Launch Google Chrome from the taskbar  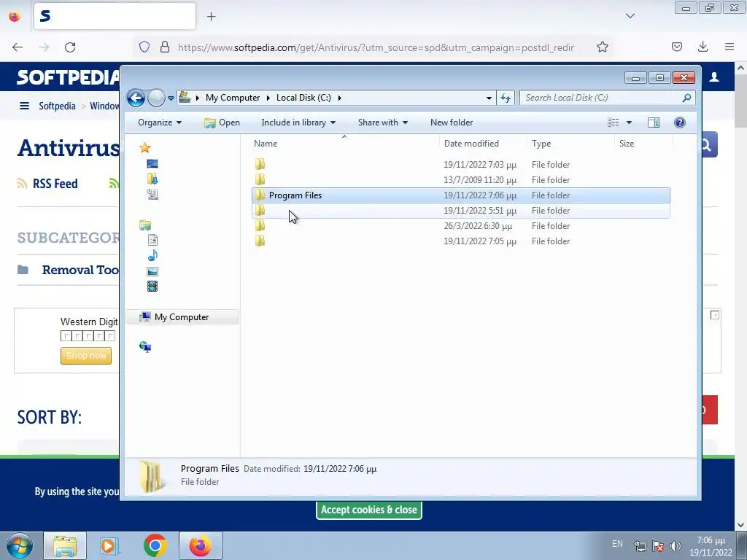[x=155, y=545]
